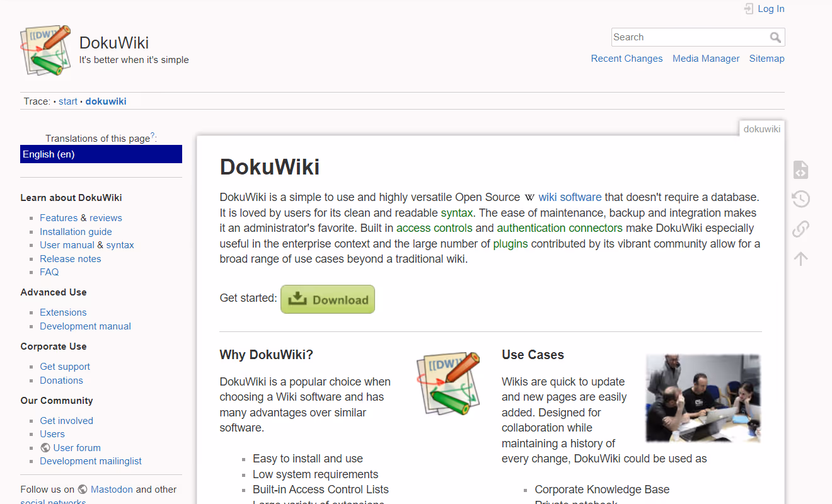The image size is (832, 504).
Task: Select the English (en) translation
Action: pos(101,154)
